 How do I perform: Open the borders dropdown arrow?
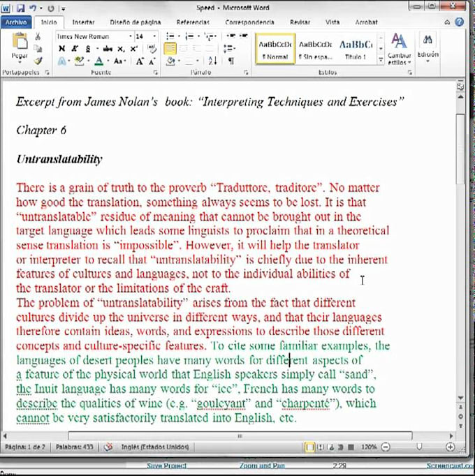tap(197, 61)
